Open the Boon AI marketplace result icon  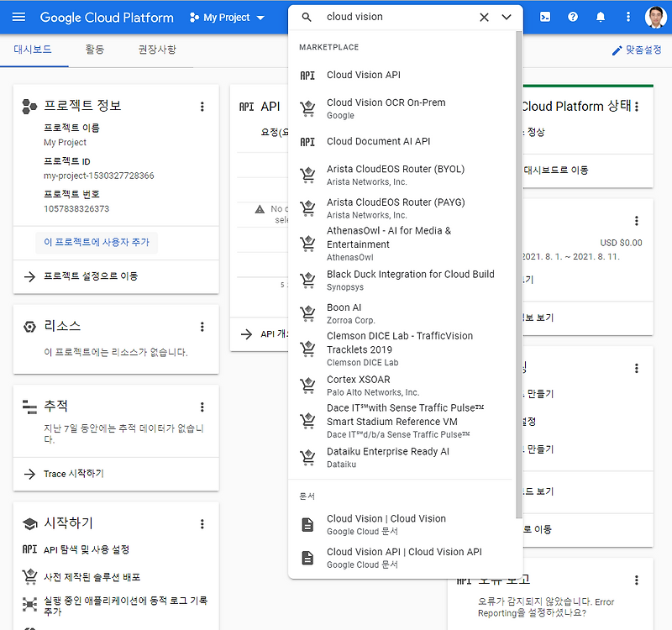pyautogui.click(x=307, y=312)
